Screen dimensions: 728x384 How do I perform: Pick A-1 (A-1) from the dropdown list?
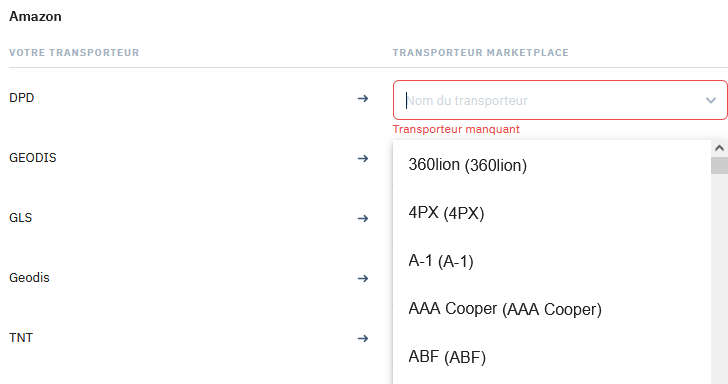click(x=552, y=261)
